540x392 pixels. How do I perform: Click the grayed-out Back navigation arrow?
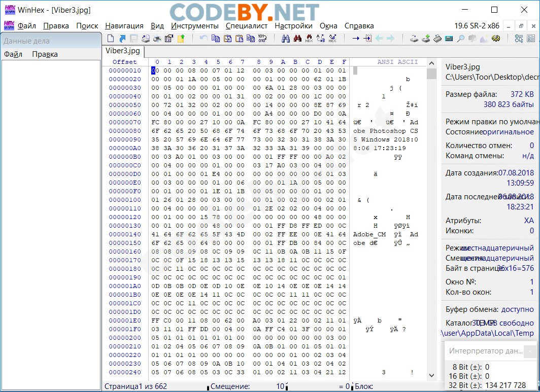coord(379,38)
